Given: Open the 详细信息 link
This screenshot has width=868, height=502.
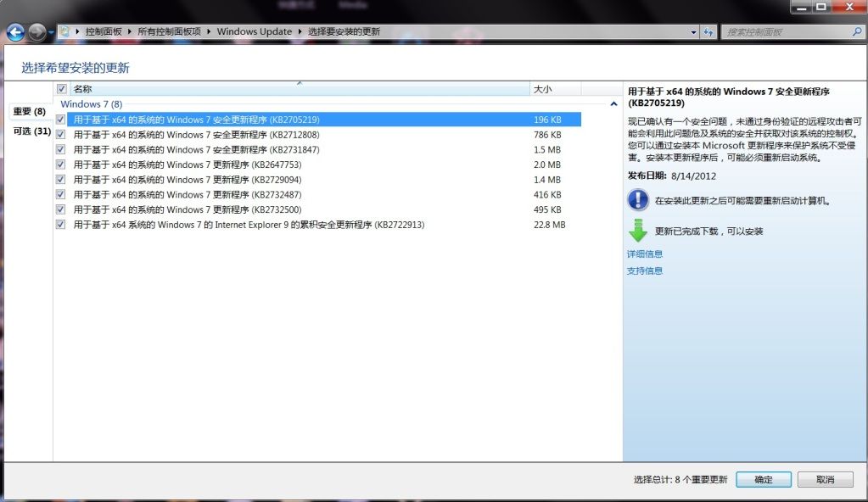Looking at the screenshot, I should pyautogui.click(x=644, y=254).
